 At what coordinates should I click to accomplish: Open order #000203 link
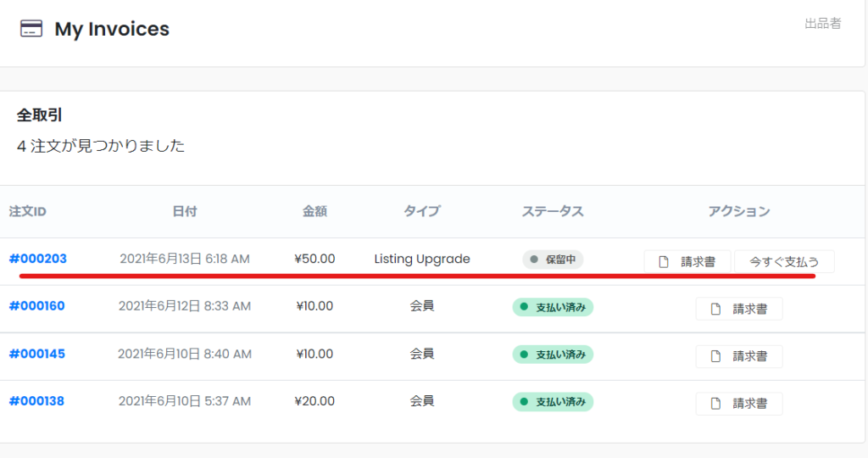click(37, 259)
